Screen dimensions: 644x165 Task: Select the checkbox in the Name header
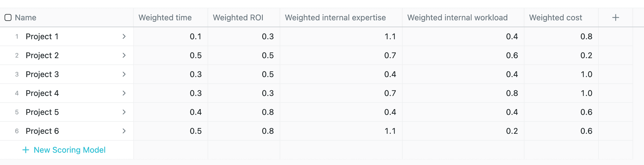pos(8,17)
